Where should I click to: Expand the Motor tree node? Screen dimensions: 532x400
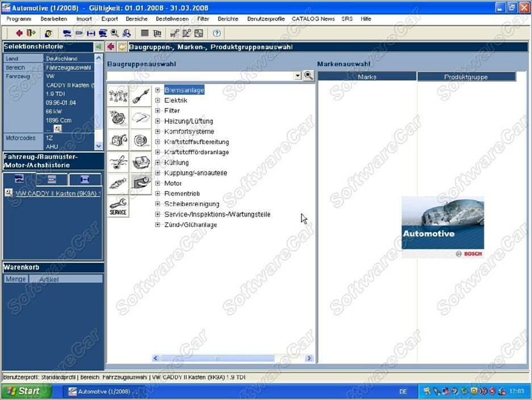[x=158, y=184]
